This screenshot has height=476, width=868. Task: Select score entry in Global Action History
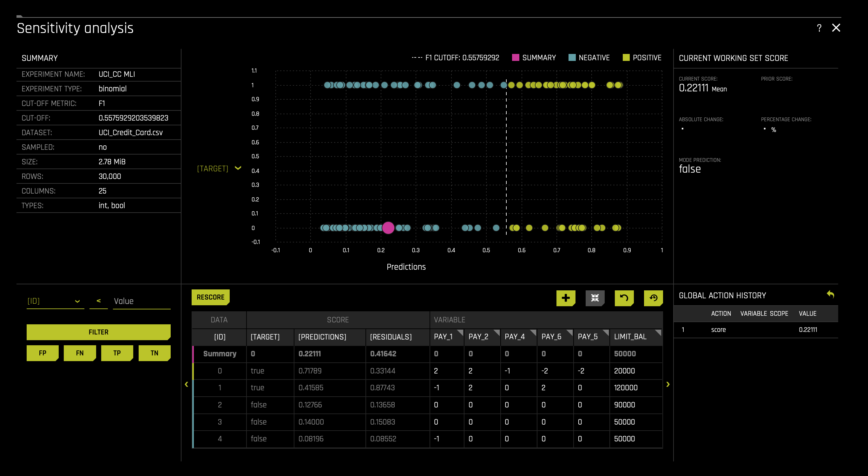(756, 330)
